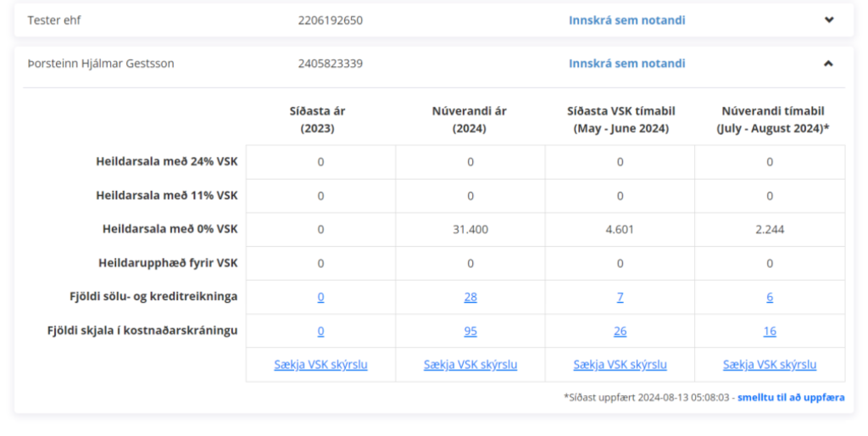
Task: Download the VSK report for 2023
Action: pos(320,365)
